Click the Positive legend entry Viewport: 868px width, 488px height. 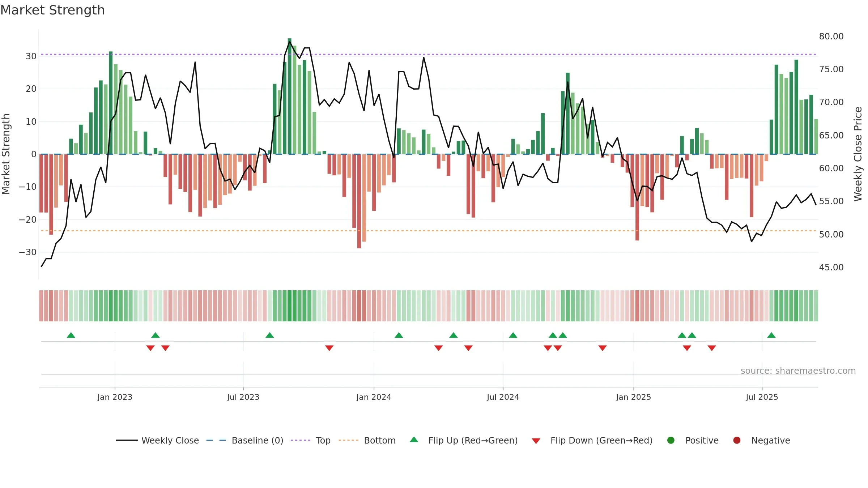[x=693, y=440]
